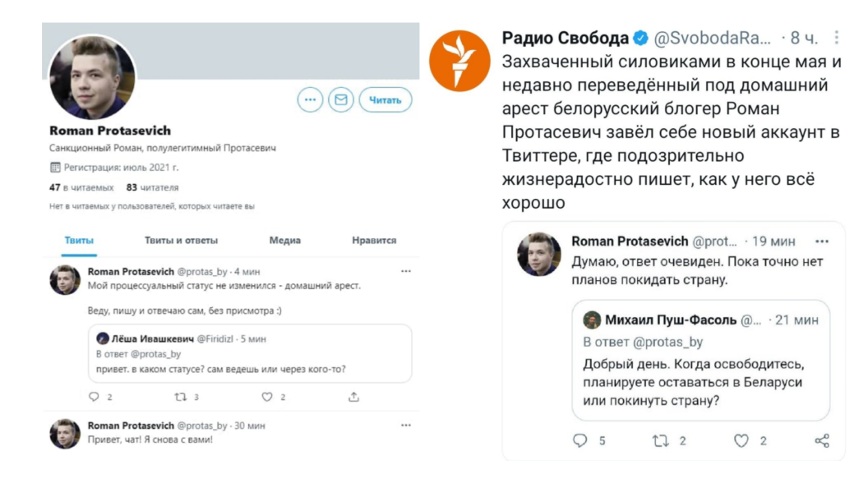Image resolution: width=868 pixels, height=488 pixels.
Task: Open the 83 читателя followers link
Action: coord(155,187)
